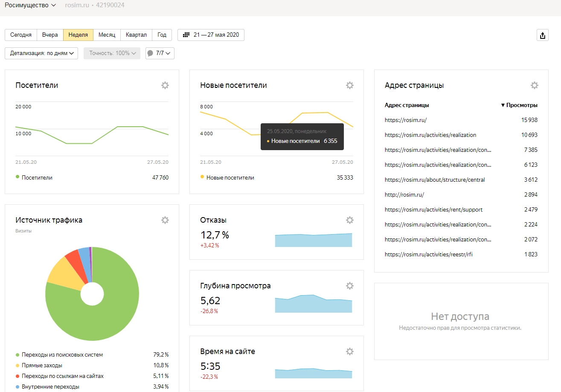Open gear settings for Источник трафика widget
The width and height of the screenshot is (561, 392).
165,220
